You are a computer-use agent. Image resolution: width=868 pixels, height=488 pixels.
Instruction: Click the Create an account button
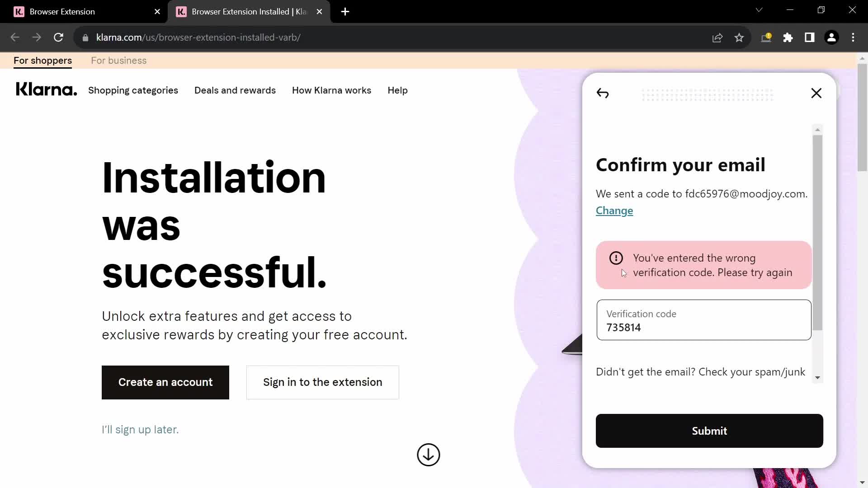[166, 382]
